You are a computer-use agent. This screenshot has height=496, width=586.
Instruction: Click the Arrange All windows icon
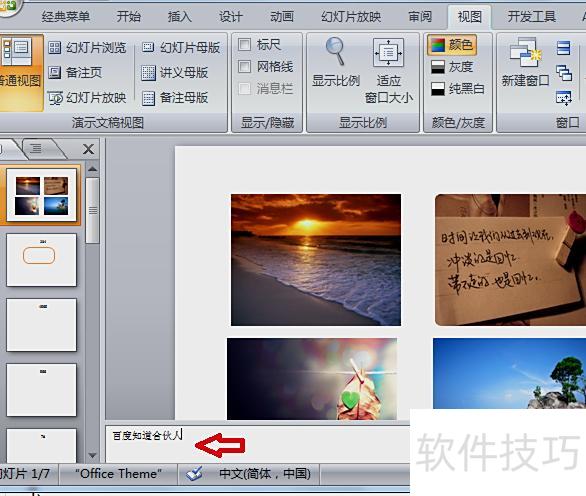(564, 48)
